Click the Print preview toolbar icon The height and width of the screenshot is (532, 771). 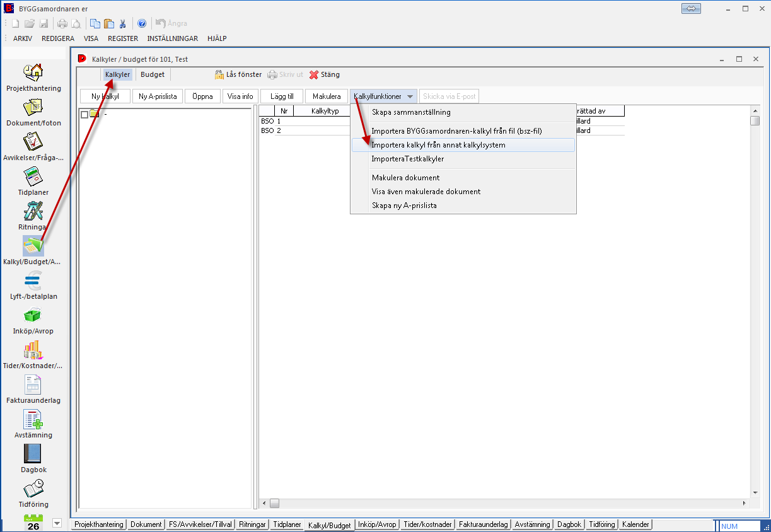[76, 23]
